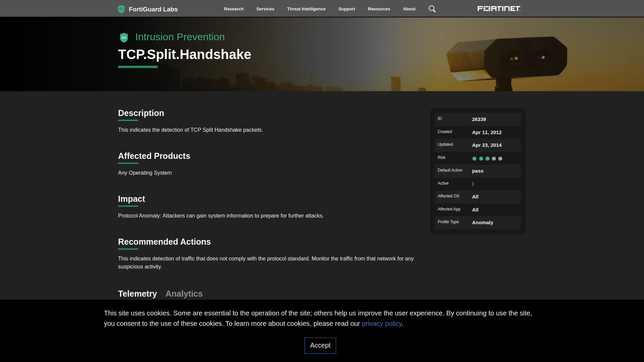Click the Intrusion Prevention heading link

tap(180, 37)
